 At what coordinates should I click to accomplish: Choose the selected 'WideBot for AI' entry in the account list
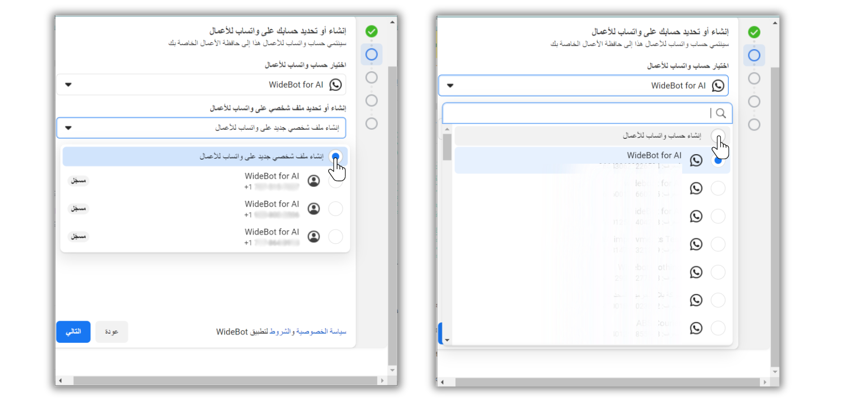coord(592,160)
